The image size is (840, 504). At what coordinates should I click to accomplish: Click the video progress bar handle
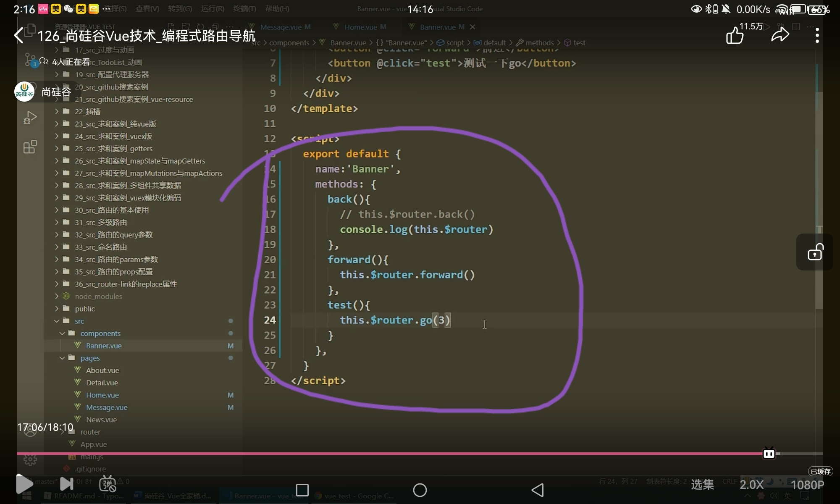click(769, 454)
